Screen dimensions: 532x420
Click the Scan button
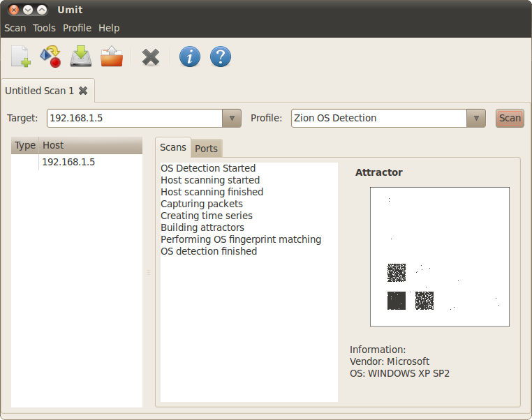tap(510, 118)
